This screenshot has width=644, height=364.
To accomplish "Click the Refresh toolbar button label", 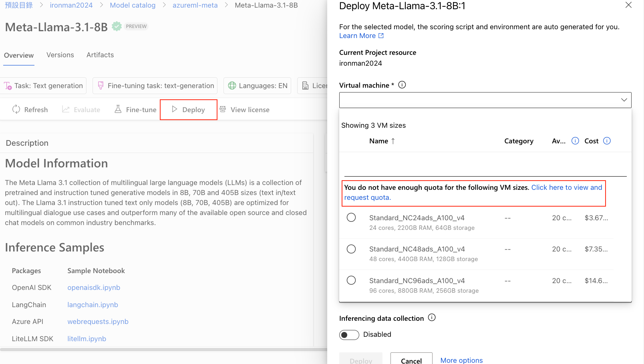I will coord(36,110).
